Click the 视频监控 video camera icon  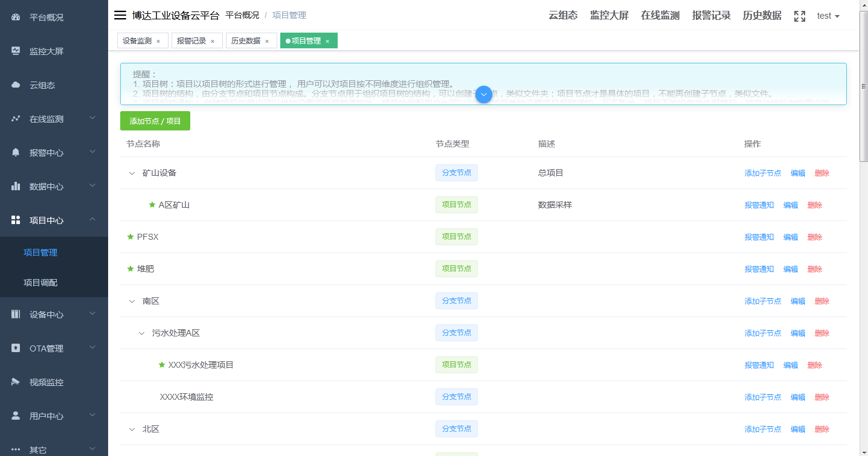pos(15,381)
